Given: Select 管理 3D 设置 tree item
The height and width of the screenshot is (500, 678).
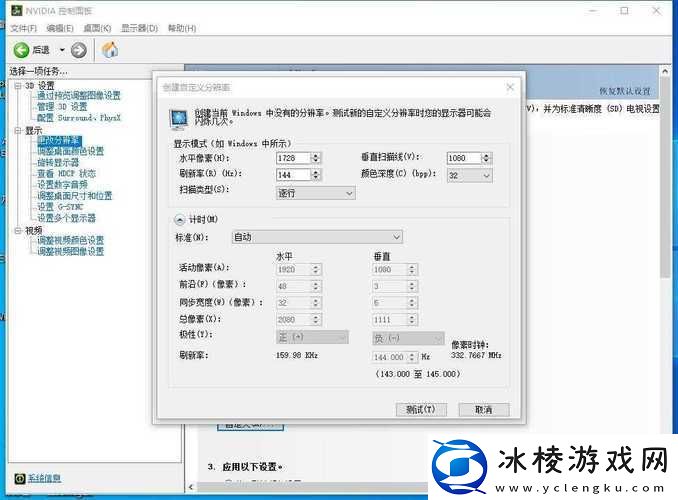Looking at the screenshot, I should coord(62,106).
